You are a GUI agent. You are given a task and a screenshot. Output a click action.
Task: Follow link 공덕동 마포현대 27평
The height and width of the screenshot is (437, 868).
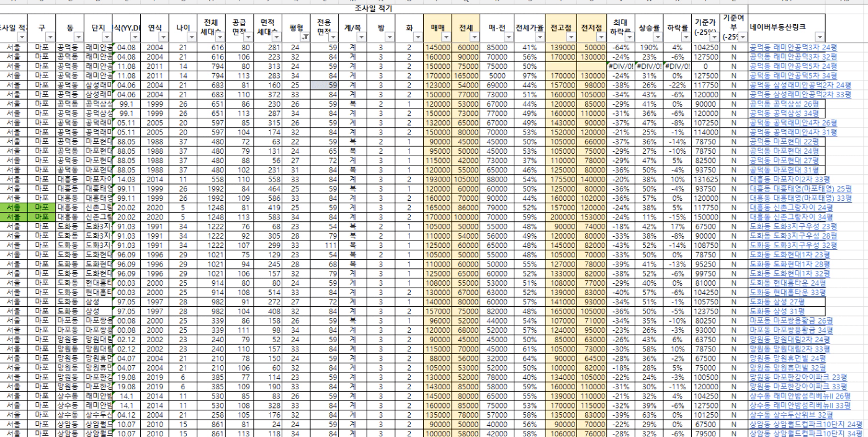[783, 159]
